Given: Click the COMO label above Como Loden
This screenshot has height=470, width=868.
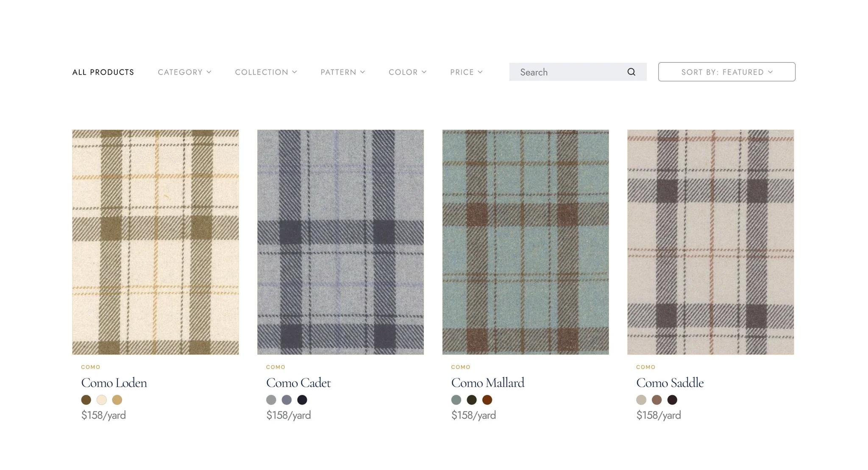Looking at the screenshot, I should coord(91,367).
